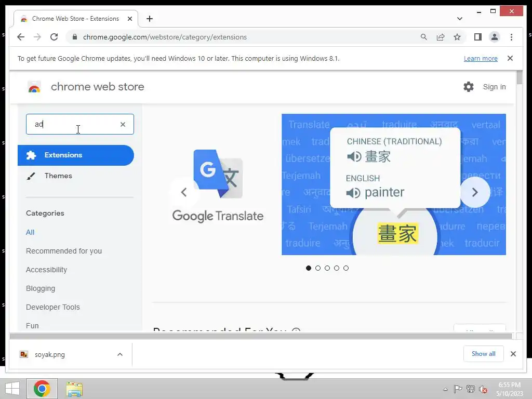
Task: View site info via the lock icon
Action: coord(75,37)
